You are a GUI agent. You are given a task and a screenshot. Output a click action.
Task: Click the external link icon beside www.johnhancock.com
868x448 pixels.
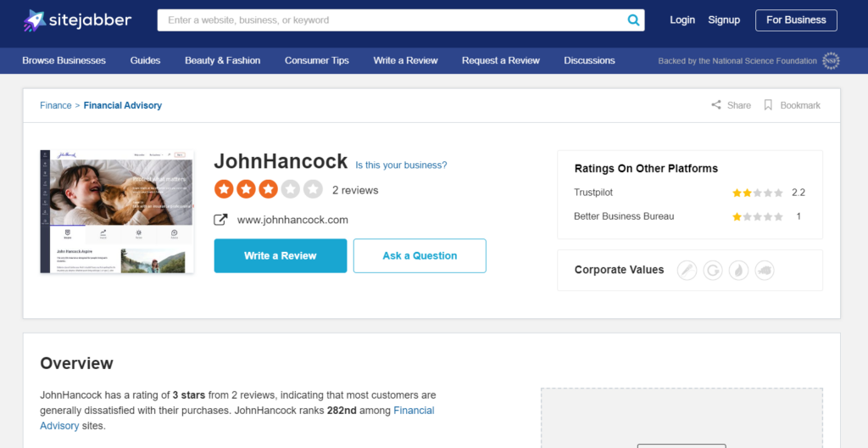[220, 220]
